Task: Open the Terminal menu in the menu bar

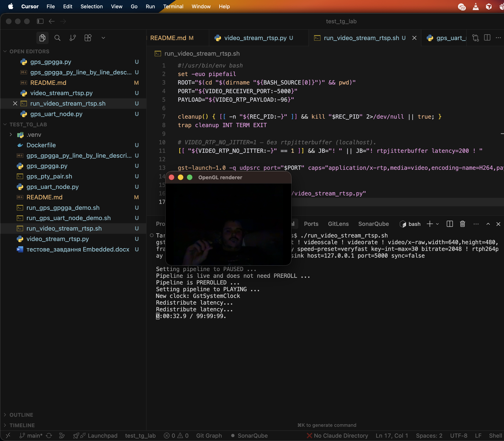Action: [173, 6]
